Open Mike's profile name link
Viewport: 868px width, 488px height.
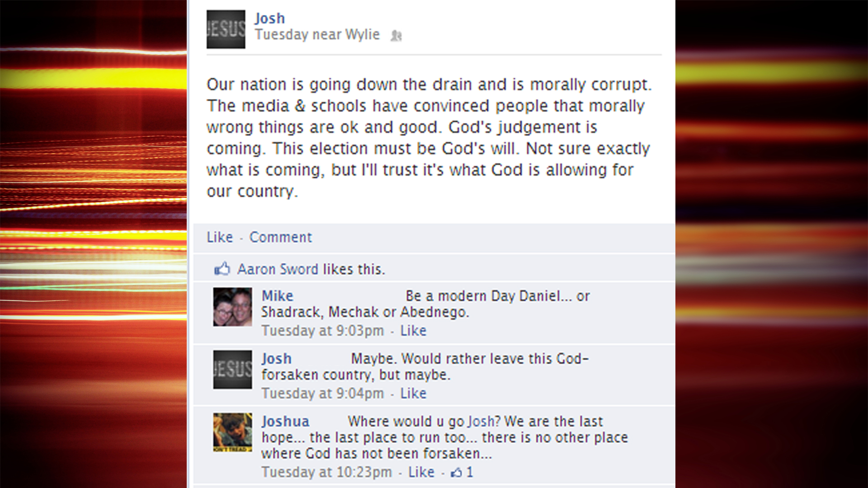coord(278,296)
